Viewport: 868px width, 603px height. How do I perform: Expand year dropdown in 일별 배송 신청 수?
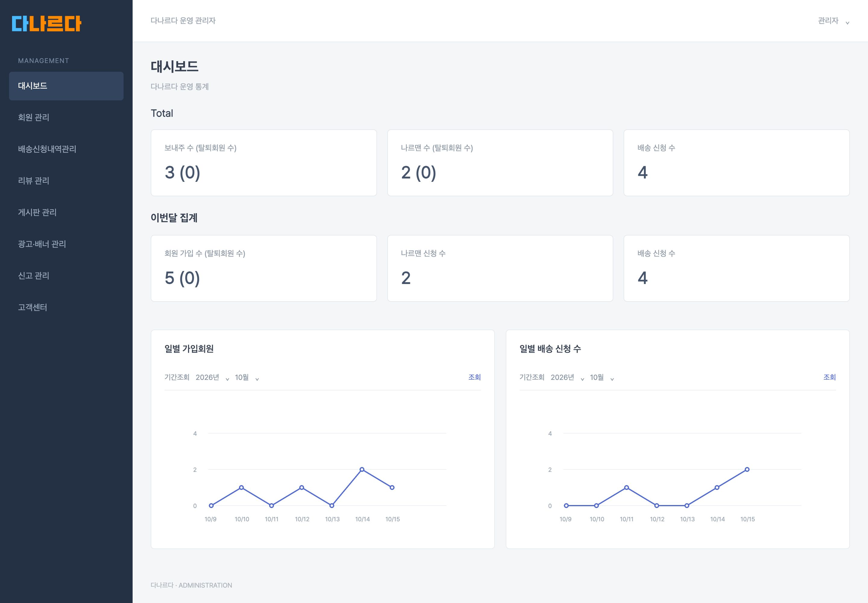(x=567, y=377)
